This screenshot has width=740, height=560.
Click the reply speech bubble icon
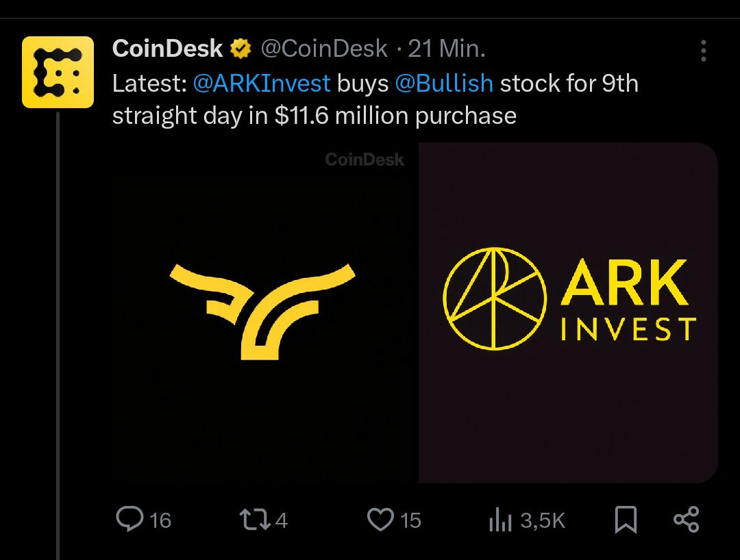click(129, 520)
